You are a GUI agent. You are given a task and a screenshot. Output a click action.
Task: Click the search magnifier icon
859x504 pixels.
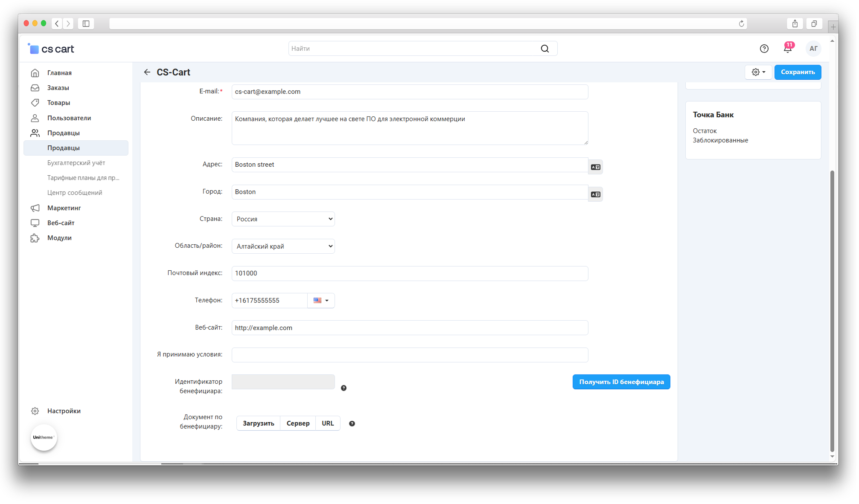[x=545, y=49]
